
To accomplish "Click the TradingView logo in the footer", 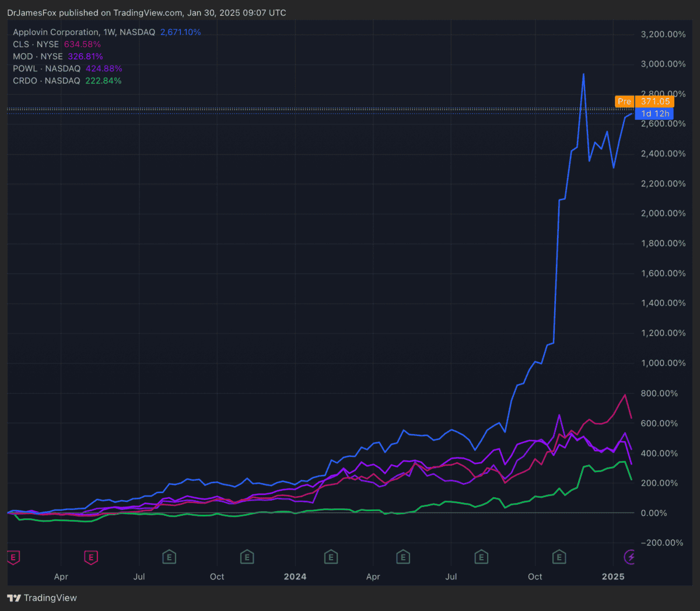I will click(42, 598).
